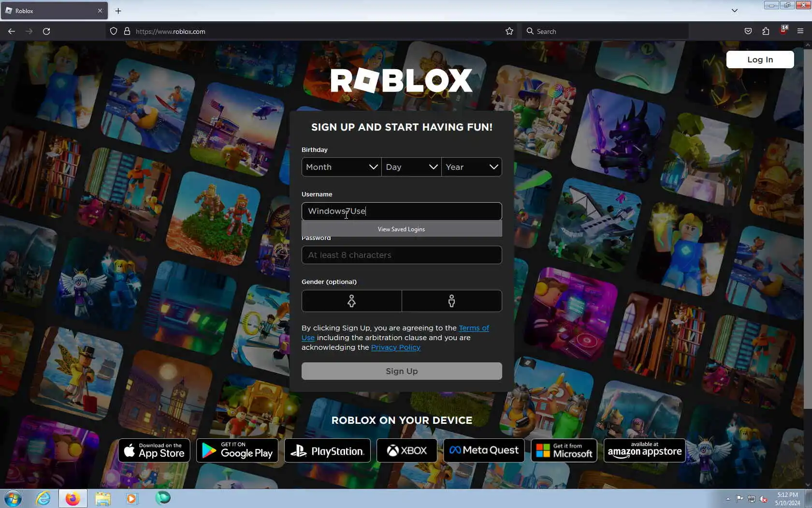Open the Xbox badge

tap(407, 450)
